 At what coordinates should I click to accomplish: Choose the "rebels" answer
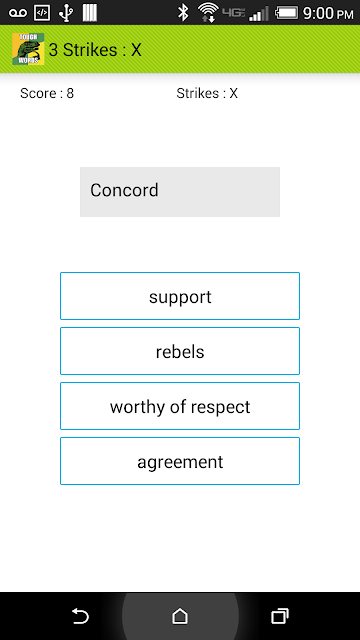(x=180, y=351)
